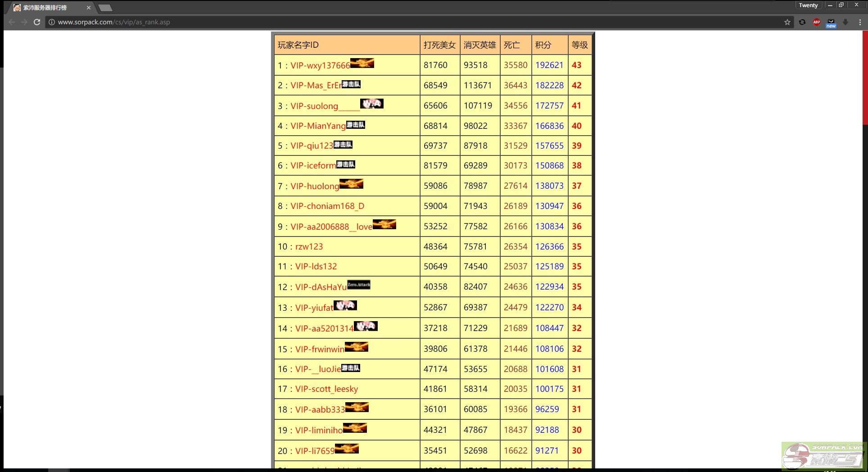Click the download arrow extension icon
868x472 pixels.
(845, 22)
